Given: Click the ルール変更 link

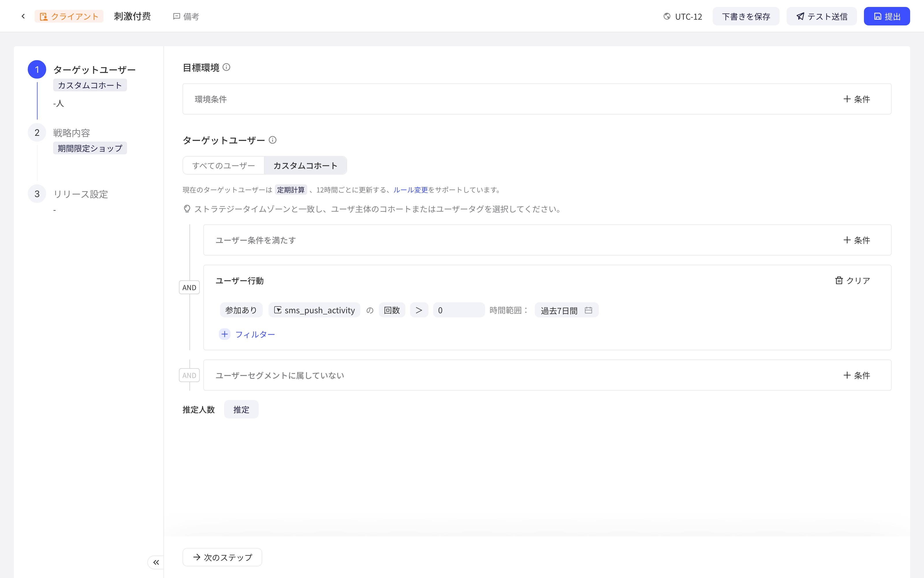Looking at the screenshot, I should point(410,190).
